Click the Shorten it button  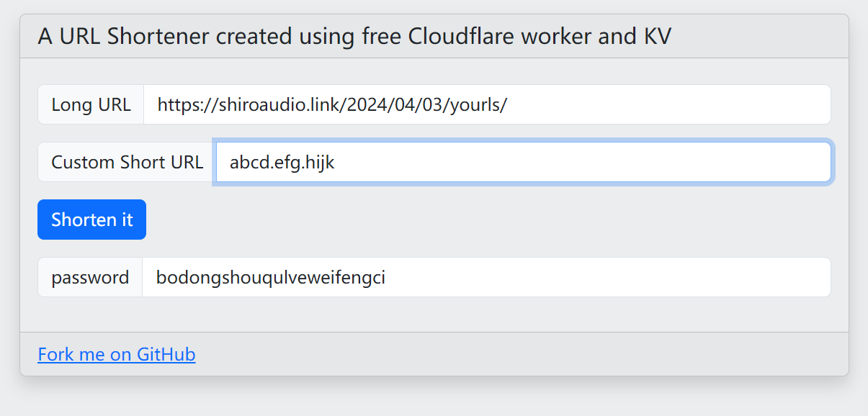91,220
